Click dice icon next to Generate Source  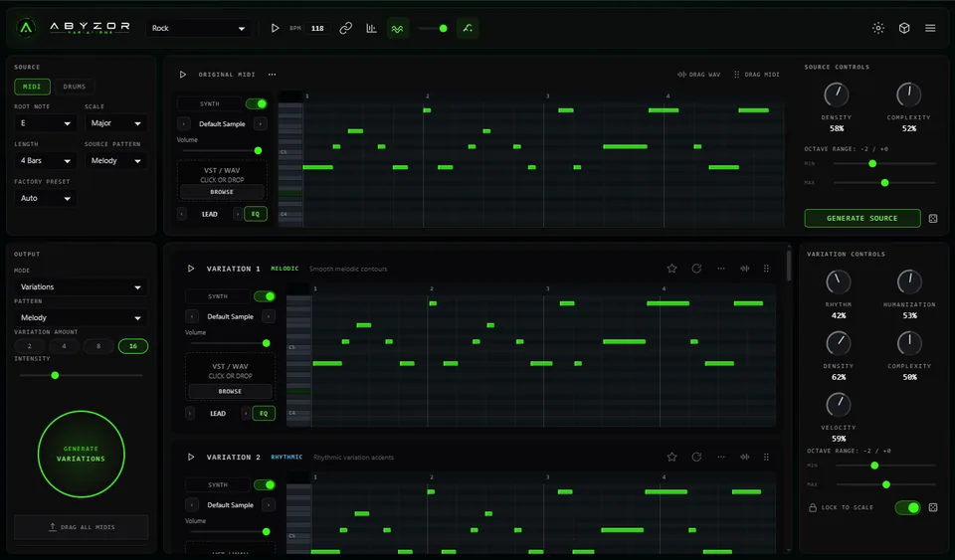933,219
